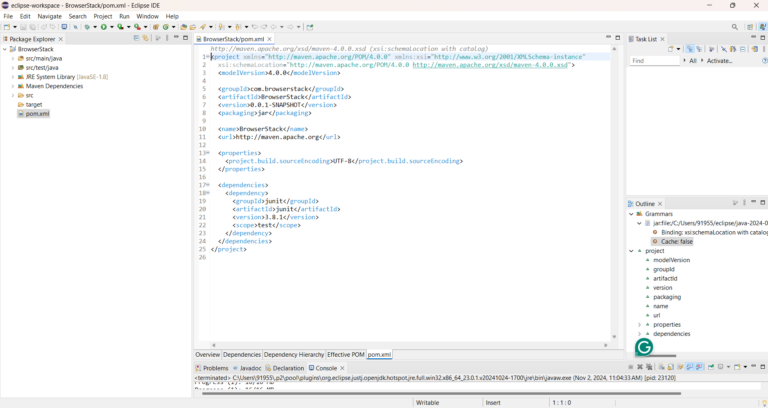Click Collapse All icon in Package Explorer
This screenshot has width=768, height=408.
point(135,38)
